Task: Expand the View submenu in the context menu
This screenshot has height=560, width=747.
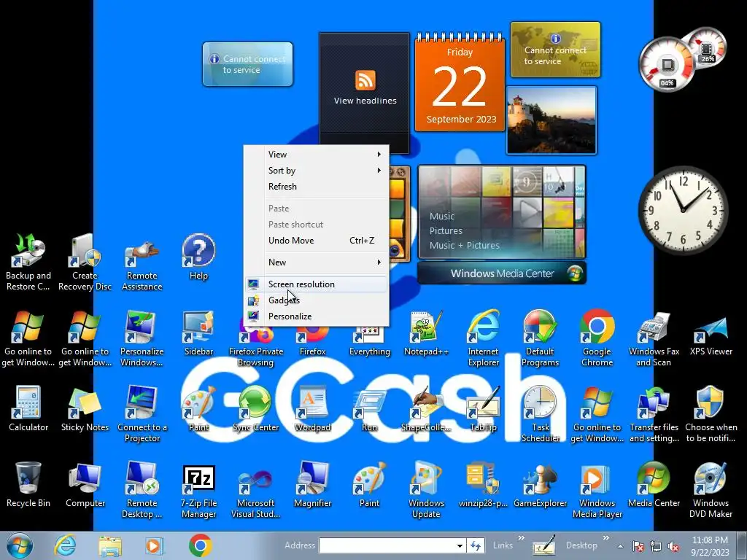Action: click(317, 155)
